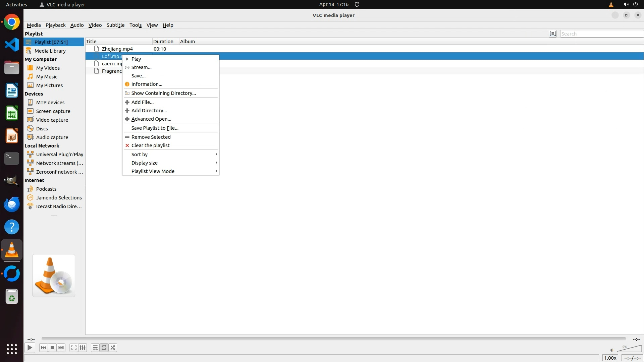Mute audio via the speaker icon

point(612,350)
